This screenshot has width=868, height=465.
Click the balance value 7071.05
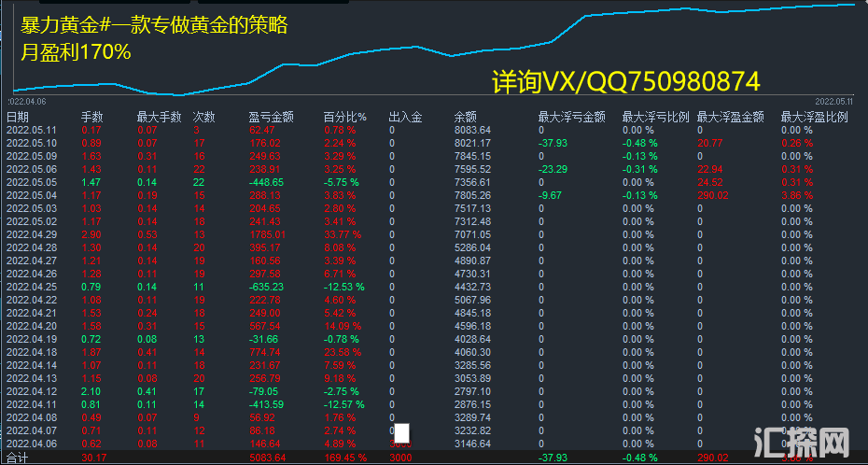[x=472, y=234]
